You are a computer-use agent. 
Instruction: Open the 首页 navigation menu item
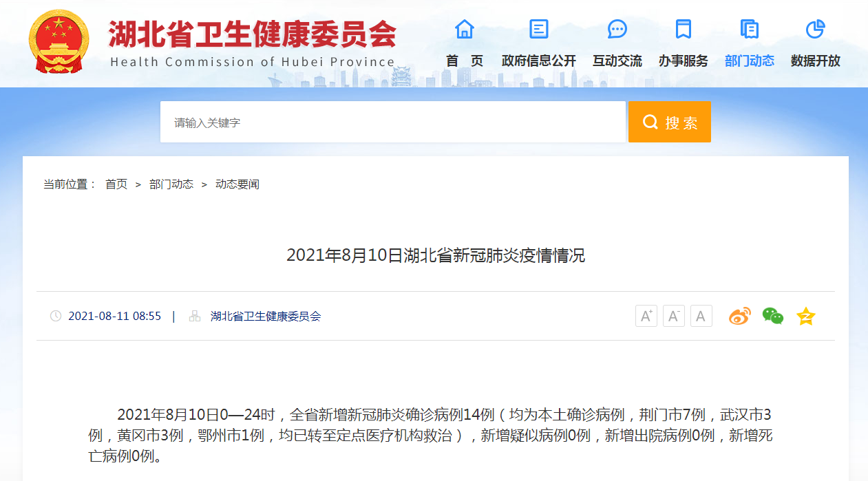(465, 61)
